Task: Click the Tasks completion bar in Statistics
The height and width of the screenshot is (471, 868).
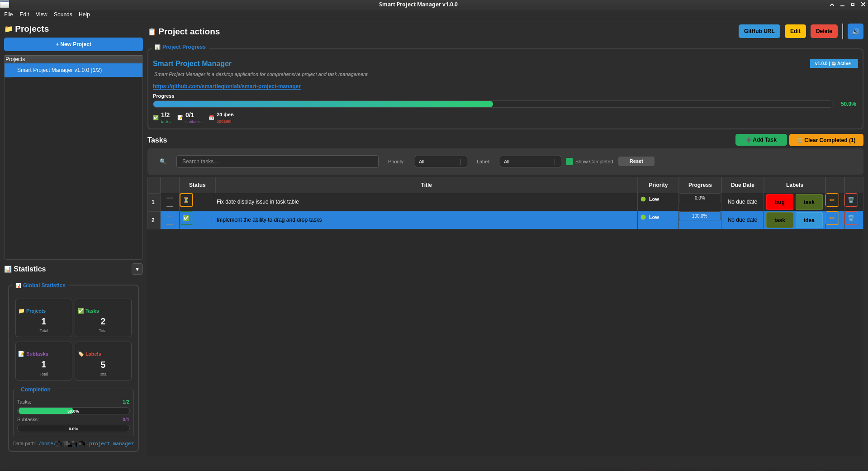Action: 73,411
